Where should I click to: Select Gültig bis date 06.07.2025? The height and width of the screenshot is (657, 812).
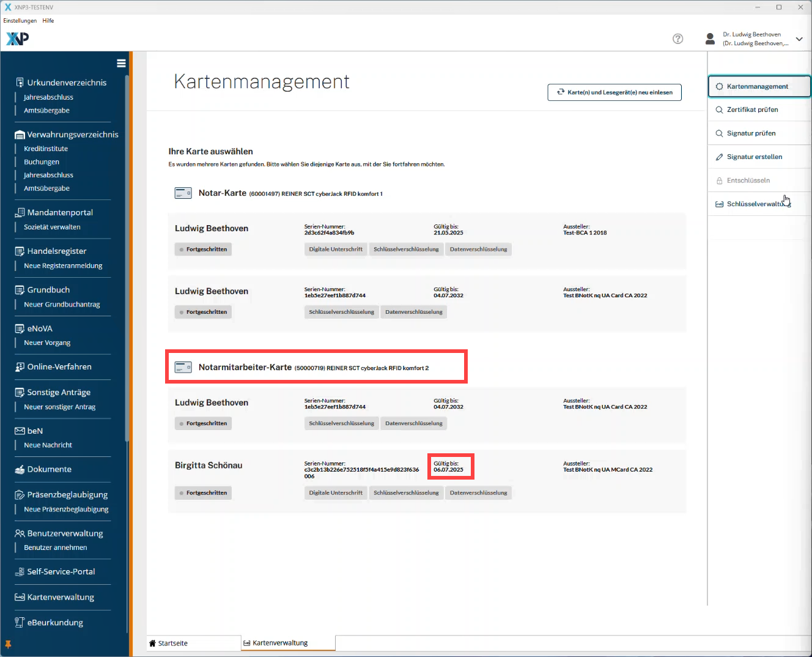(x=448, y=470)
